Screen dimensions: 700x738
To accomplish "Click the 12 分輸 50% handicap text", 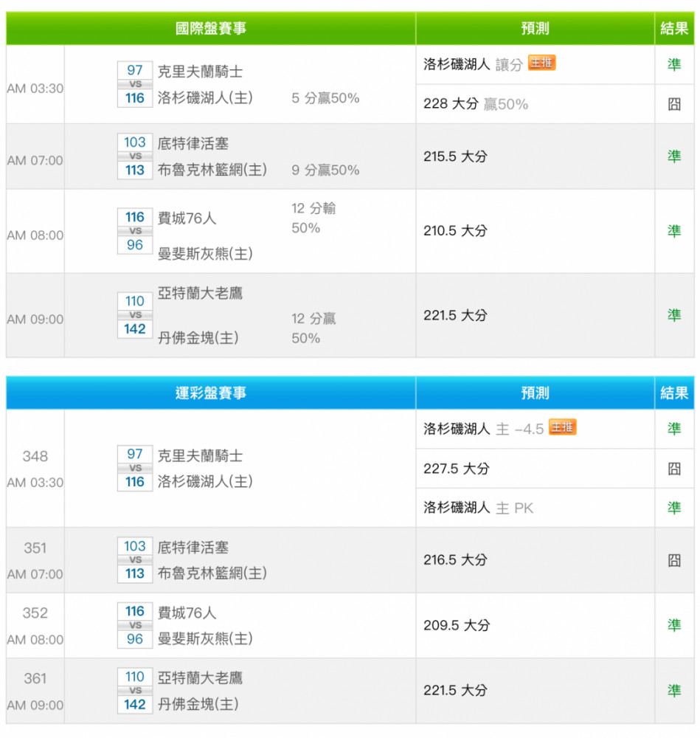I will [x=313, y=218].
